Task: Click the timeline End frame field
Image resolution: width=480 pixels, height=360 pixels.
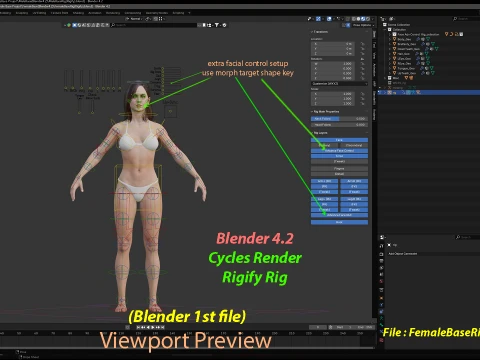Action: (365, 327)
